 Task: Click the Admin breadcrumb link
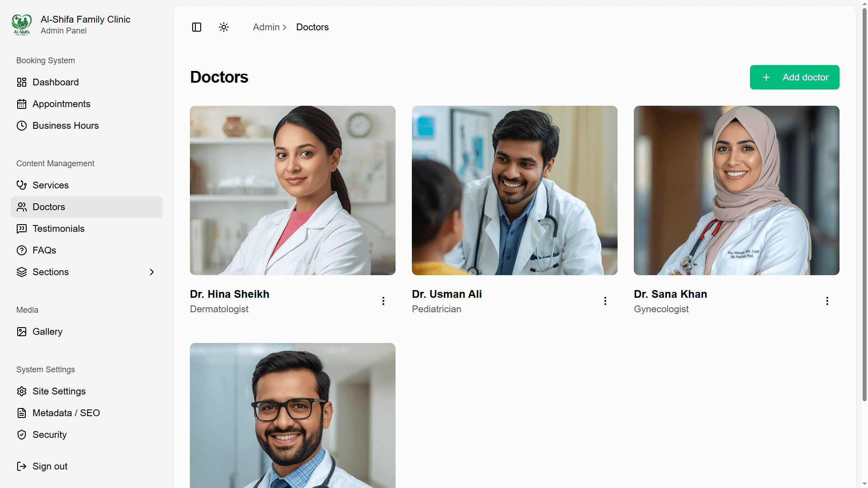[x=266, y=27]
